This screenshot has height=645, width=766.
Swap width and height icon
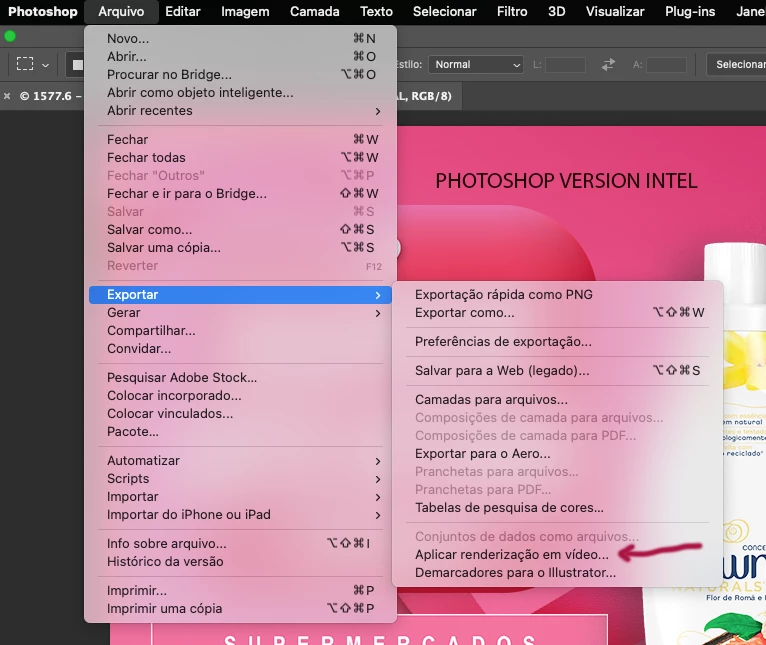point(608,64)
